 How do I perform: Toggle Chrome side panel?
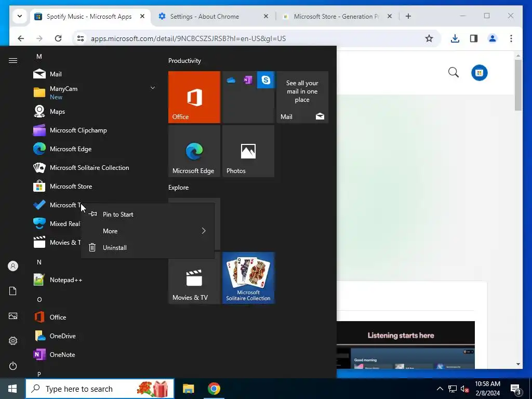point(474,38)
